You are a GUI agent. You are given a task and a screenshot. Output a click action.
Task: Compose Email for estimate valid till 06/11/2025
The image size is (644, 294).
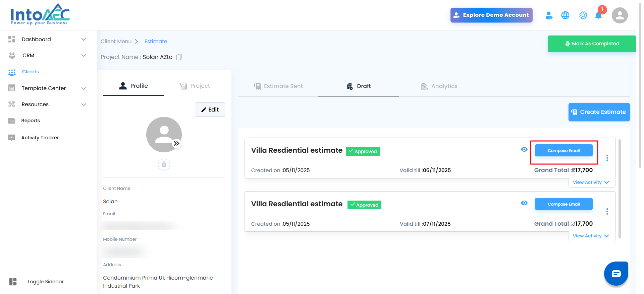(564, 151)
